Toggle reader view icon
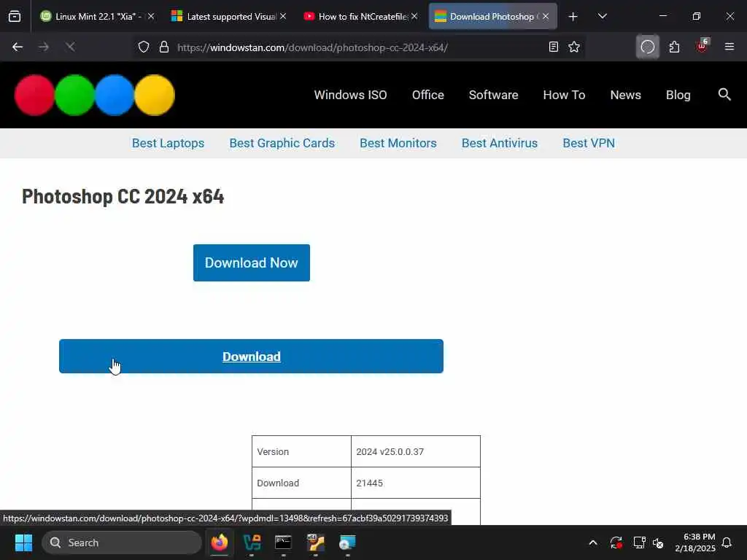Viewport: 747px width, 560px height. coord(553,47)
